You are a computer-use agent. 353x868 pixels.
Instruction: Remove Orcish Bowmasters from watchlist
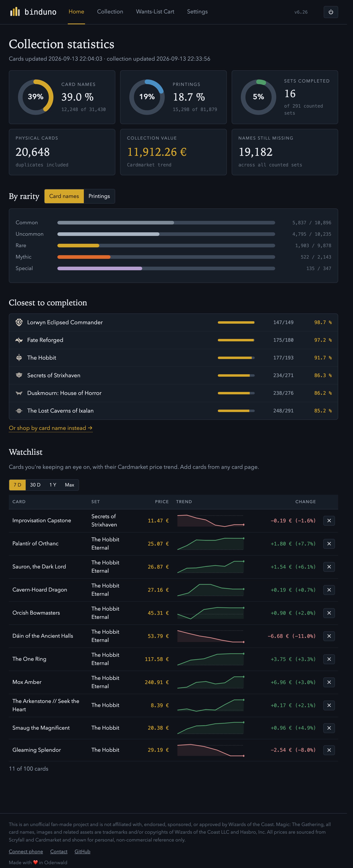click(329, 613)
